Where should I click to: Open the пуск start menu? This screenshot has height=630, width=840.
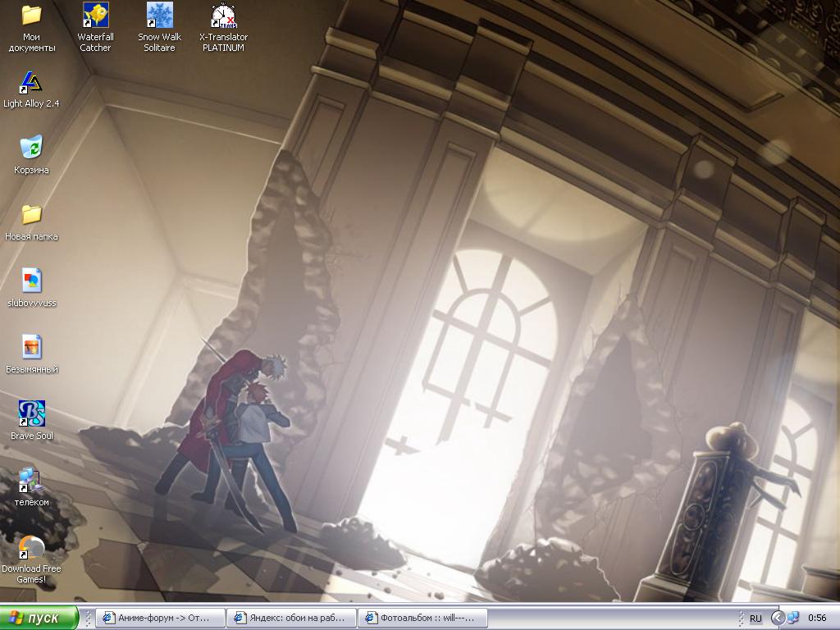39,618
